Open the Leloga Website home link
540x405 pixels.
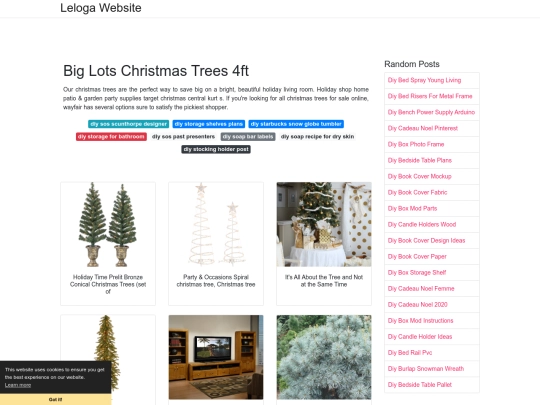pos(101,8)
